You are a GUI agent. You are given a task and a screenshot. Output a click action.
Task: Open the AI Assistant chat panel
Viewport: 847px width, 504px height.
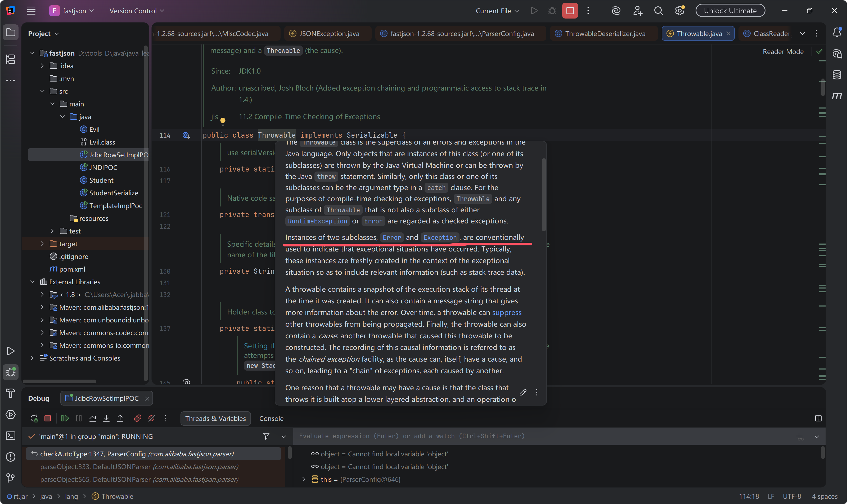837,54
